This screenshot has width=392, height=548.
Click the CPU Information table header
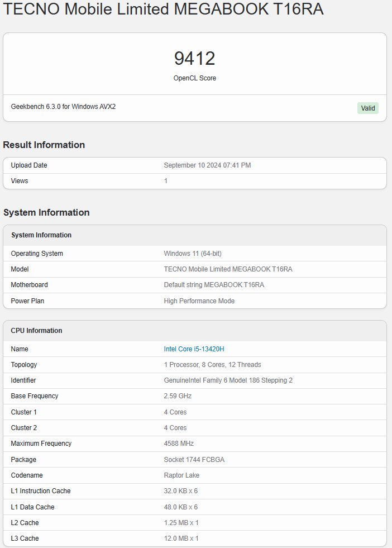click(36, 330)
